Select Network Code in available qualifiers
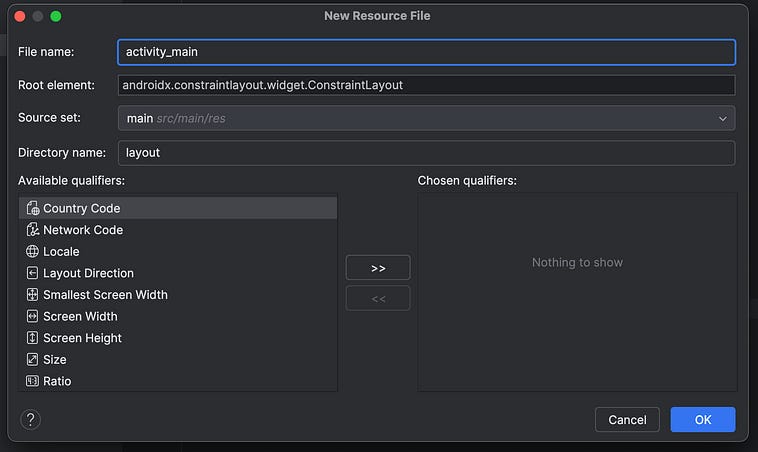Screen dimensions: 758x452 coord(178,230)
